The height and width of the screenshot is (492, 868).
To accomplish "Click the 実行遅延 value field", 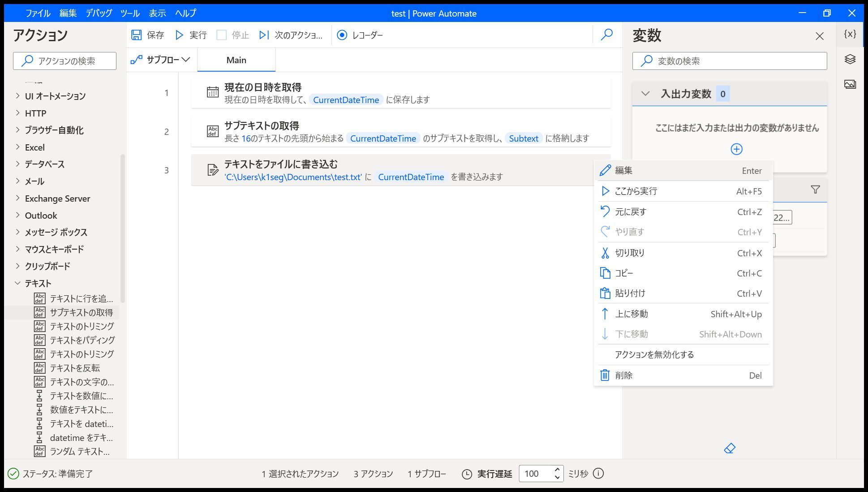I will click(535, 474).
